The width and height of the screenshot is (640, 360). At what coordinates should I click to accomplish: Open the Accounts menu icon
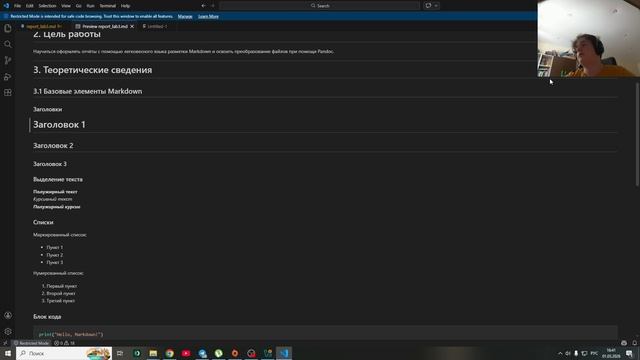(8, 316)
